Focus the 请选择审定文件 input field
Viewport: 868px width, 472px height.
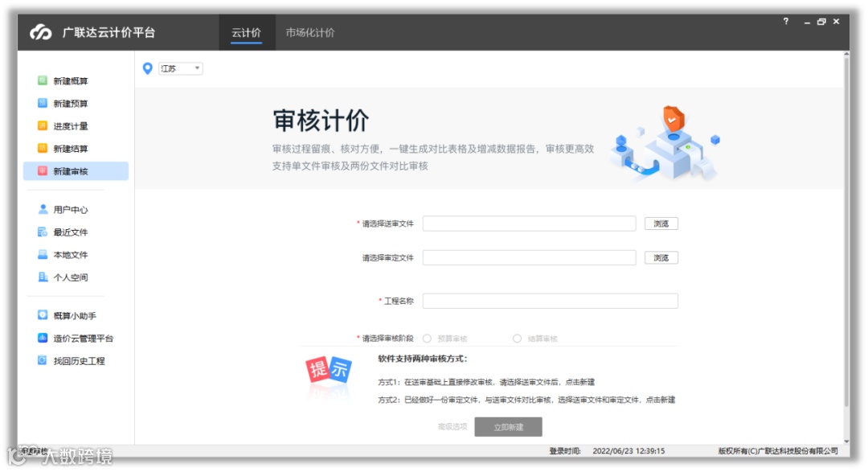(529, 257)
